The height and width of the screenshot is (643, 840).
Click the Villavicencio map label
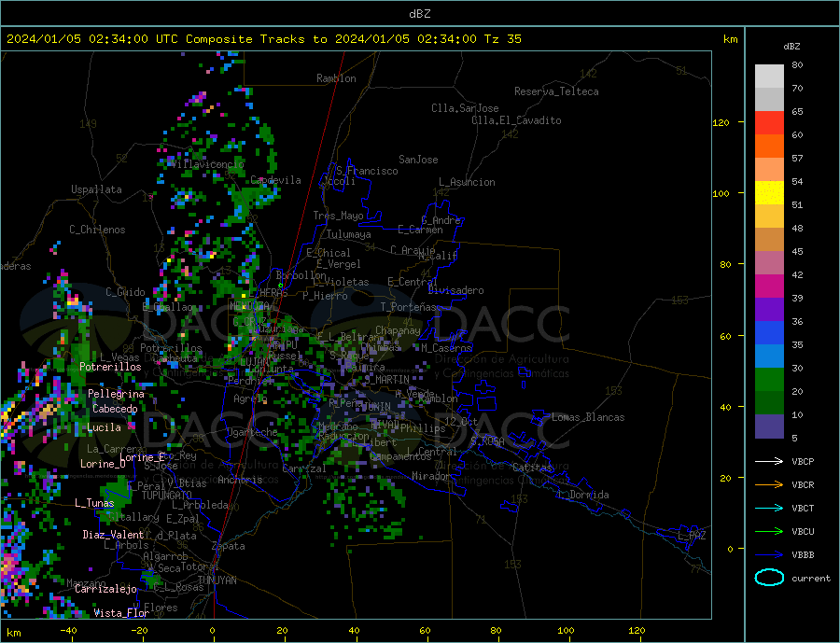click(207, 164)
